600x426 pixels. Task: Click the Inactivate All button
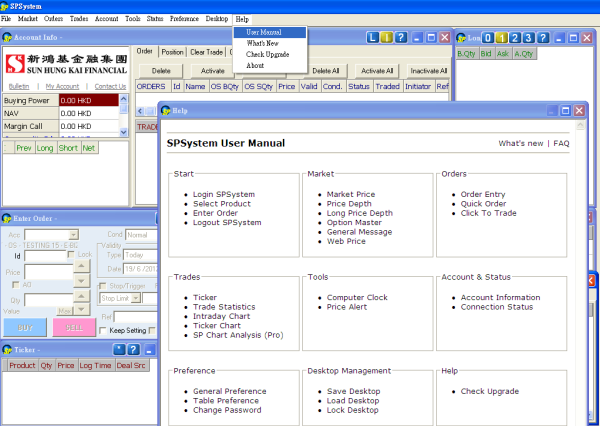click(428, 71)
